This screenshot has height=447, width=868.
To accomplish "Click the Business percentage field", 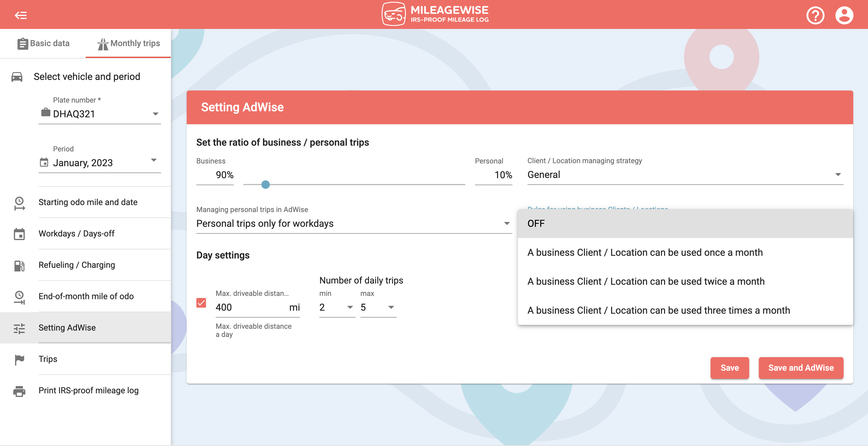I will pyautogui.click(x=215, y=175).
